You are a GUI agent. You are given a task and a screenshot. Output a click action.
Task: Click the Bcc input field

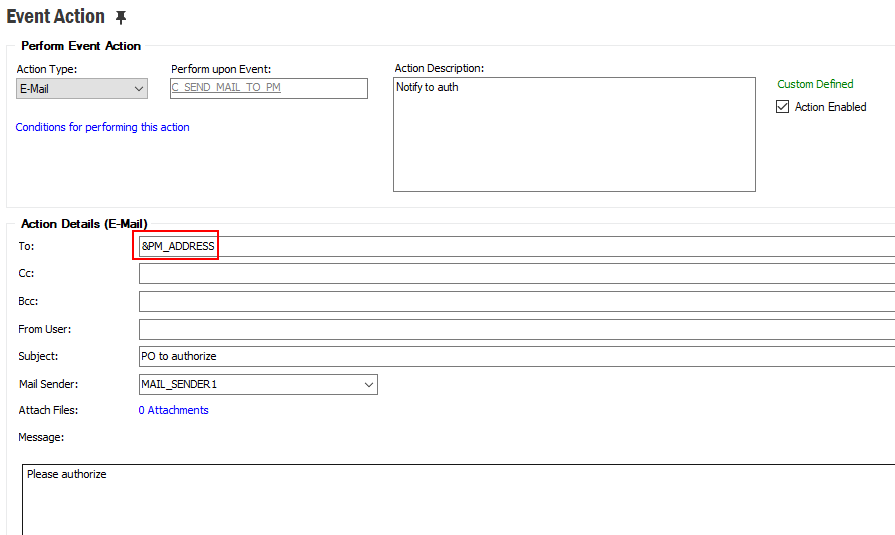(517, 301)
